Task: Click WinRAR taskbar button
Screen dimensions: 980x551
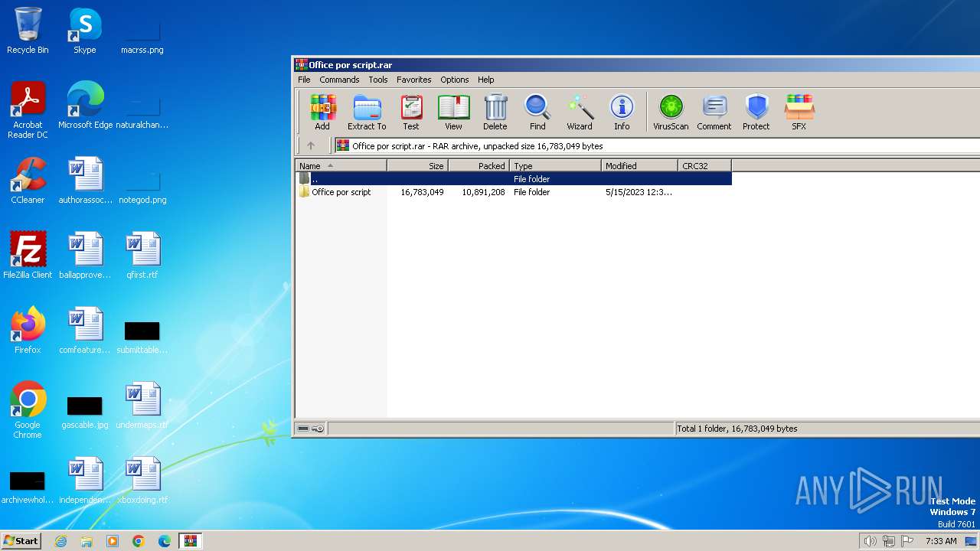Action: pyautogui.click(x=191, y=541)
